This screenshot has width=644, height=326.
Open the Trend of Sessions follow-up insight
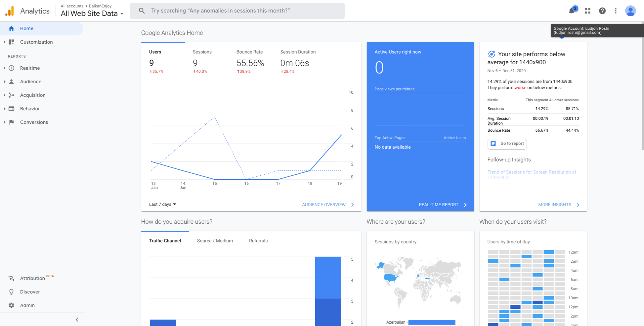(532, 175)
